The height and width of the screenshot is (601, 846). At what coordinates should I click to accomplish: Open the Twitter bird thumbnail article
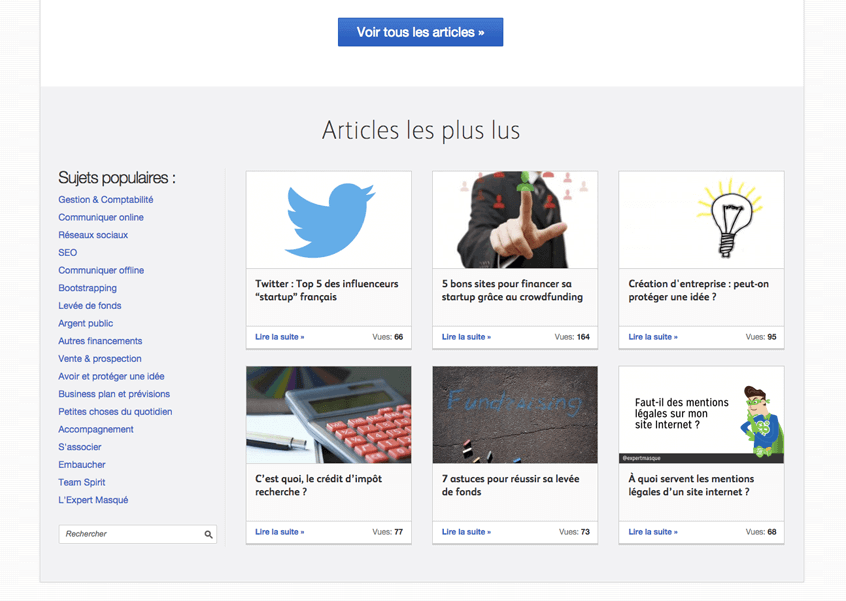329,220
